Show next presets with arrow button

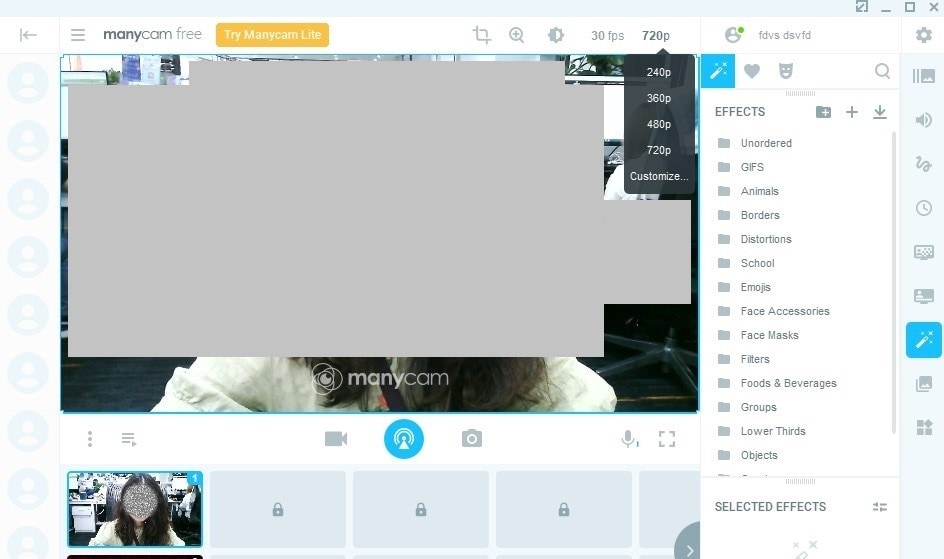point(689,549)
